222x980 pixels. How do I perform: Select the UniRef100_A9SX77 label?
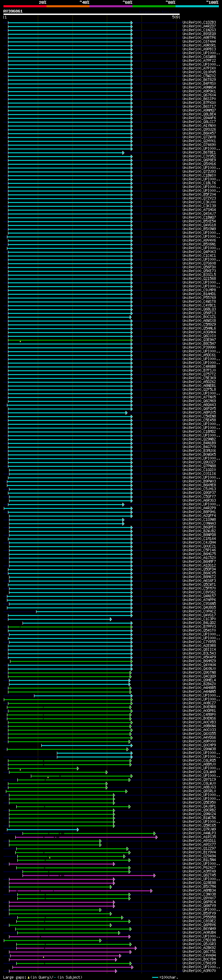pos(199,845)
